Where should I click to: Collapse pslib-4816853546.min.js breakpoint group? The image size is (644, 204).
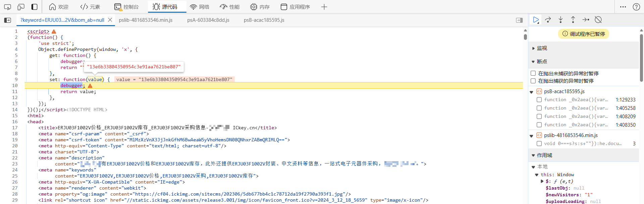532,136
